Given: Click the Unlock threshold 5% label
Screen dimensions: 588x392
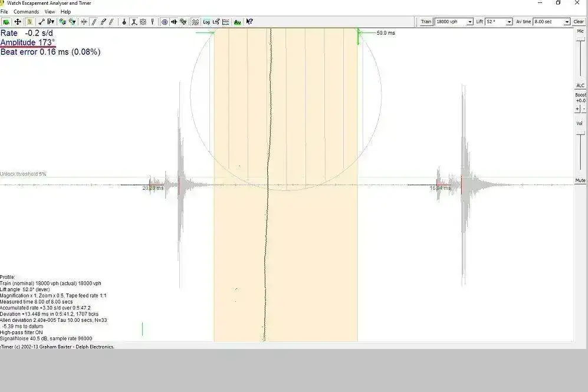Looking at the screenshot, I should pos(23,174).
